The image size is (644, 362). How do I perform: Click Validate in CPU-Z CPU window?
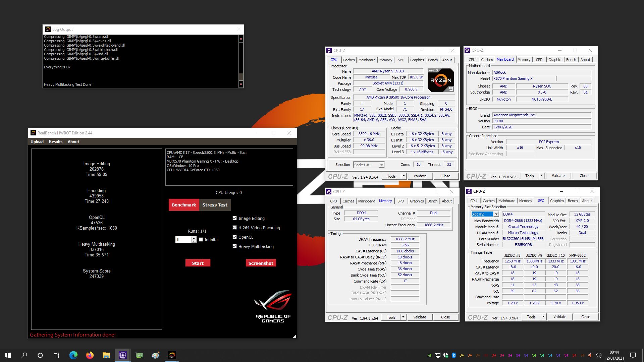420,176
